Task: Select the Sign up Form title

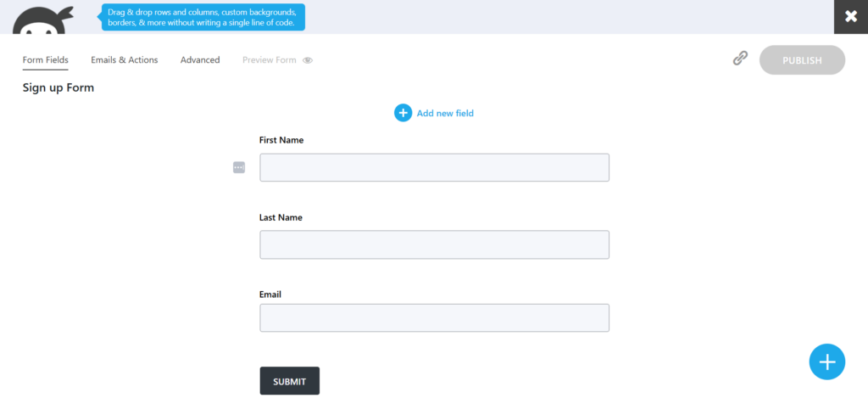Action: (x=58, y=87)
